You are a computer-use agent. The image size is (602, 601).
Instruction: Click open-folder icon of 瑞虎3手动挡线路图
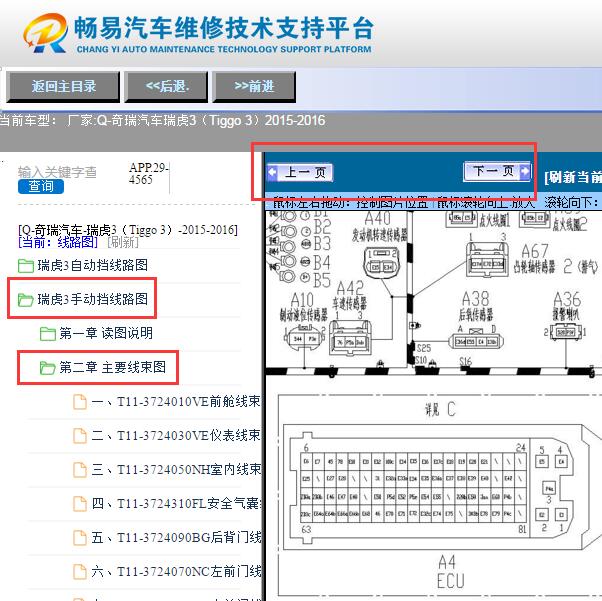pyautogui.click(x=26, y=300)
